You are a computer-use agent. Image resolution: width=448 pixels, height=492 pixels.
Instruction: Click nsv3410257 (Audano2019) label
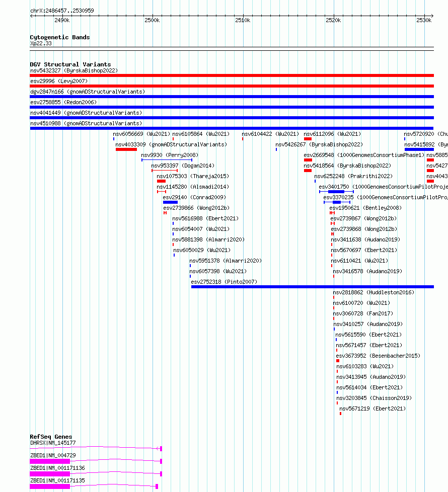click(368, 324)
